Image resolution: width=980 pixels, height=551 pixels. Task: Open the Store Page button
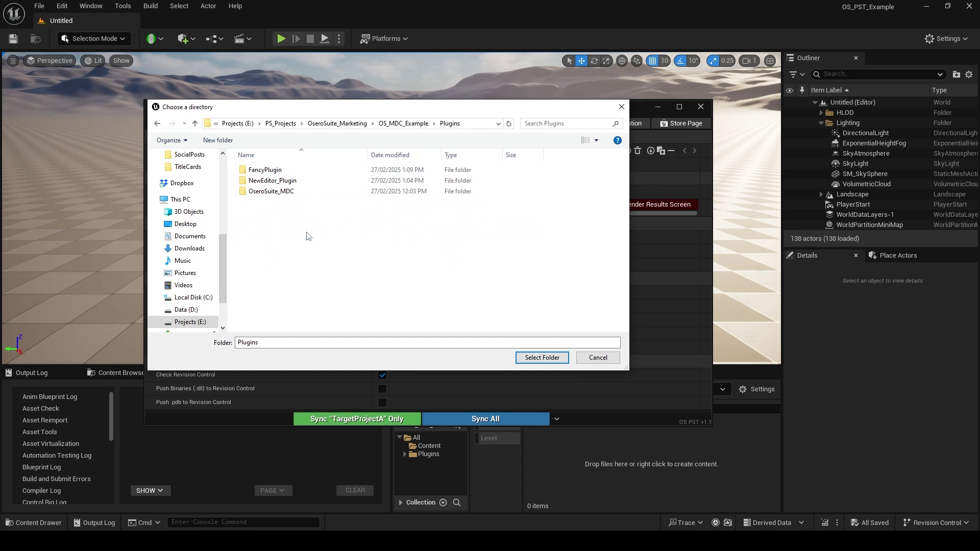pyautogui.click(x=681, y=123)
